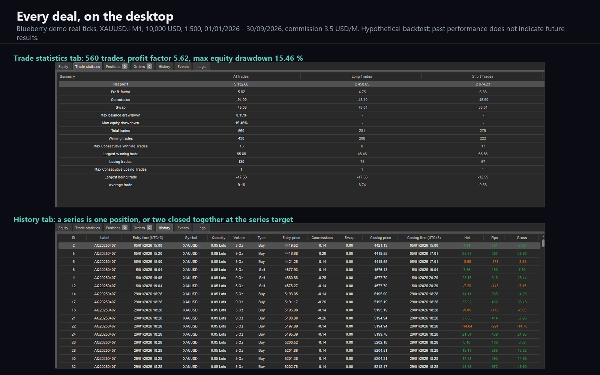
Task: Sort history by the Type column header
Action: pos(261,238)
